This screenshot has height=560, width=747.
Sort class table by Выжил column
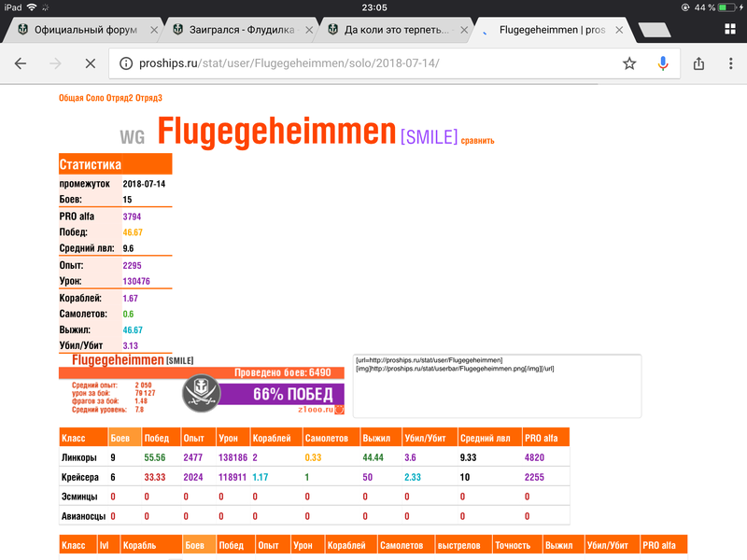click(x=381, y=438)
